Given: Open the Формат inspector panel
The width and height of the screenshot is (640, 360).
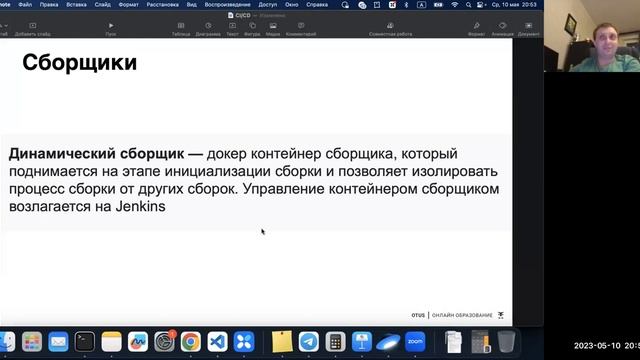Looking at the screenshot, I should 476,29.
